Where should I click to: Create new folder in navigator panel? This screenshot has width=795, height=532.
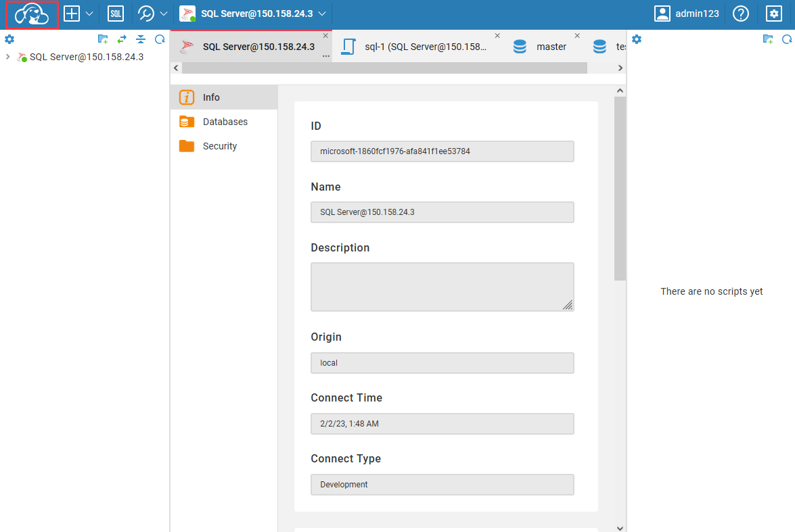pos(103,39)
